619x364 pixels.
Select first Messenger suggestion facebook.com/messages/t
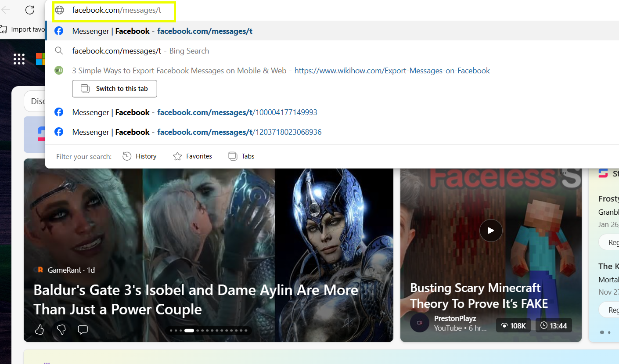pos(332,31)
